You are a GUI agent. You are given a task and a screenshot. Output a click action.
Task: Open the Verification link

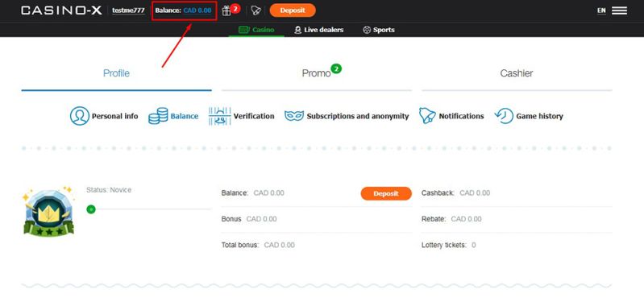[x=254, y=116]
